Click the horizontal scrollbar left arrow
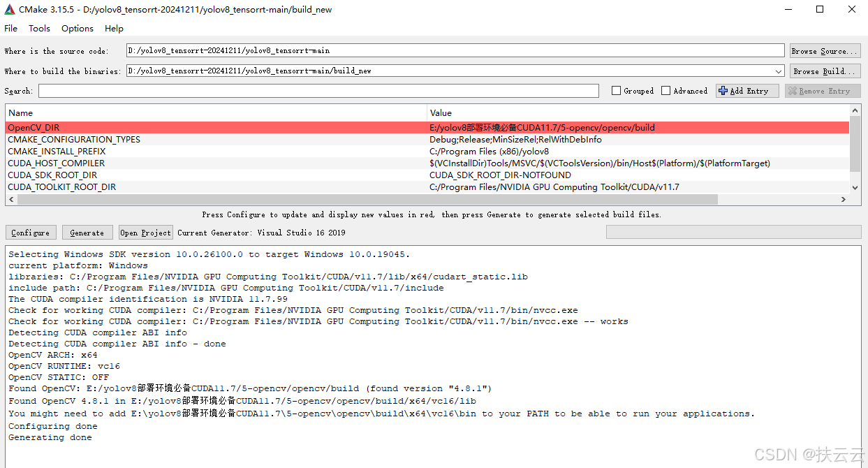This screenshot has width=868, height=468. (11, 200)
